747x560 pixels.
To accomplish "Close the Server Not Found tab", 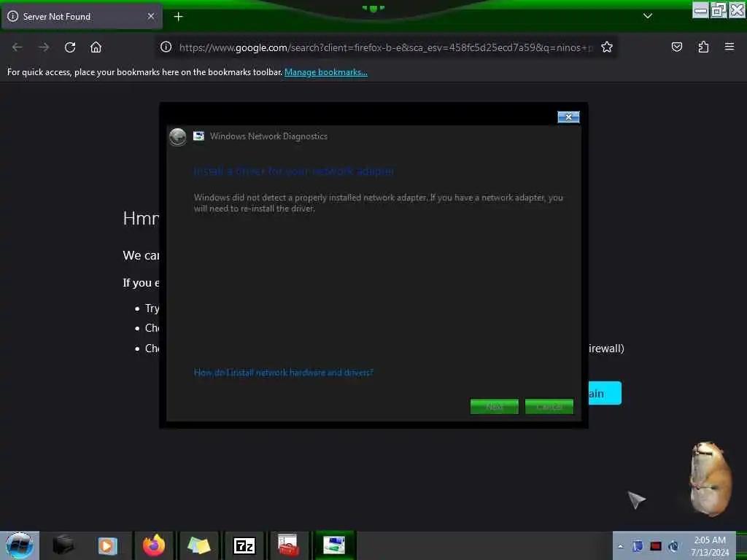I will (x=151, y=16).
